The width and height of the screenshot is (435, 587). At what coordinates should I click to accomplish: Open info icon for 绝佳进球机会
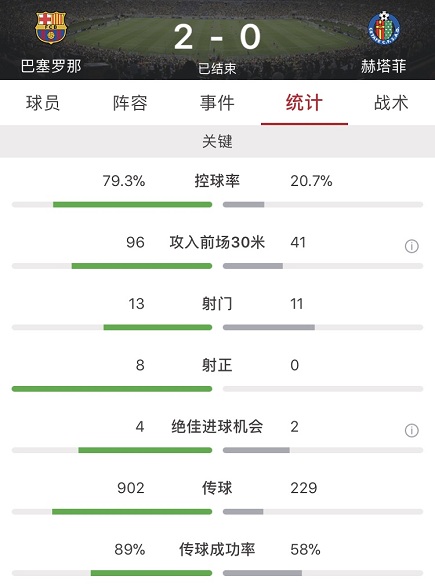411,431
